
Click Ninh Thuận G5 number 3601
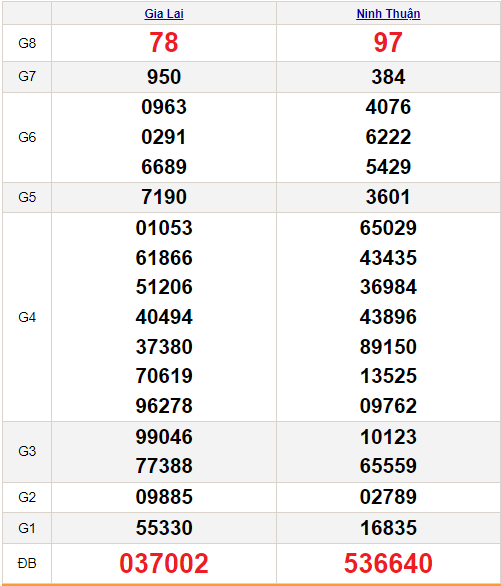388,197
